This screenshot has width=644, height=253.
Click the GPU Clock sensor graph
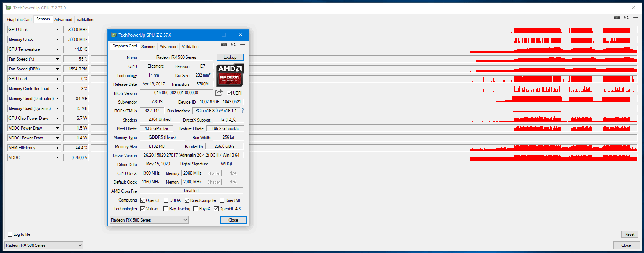pyautogui.click(x=364, y=30)
